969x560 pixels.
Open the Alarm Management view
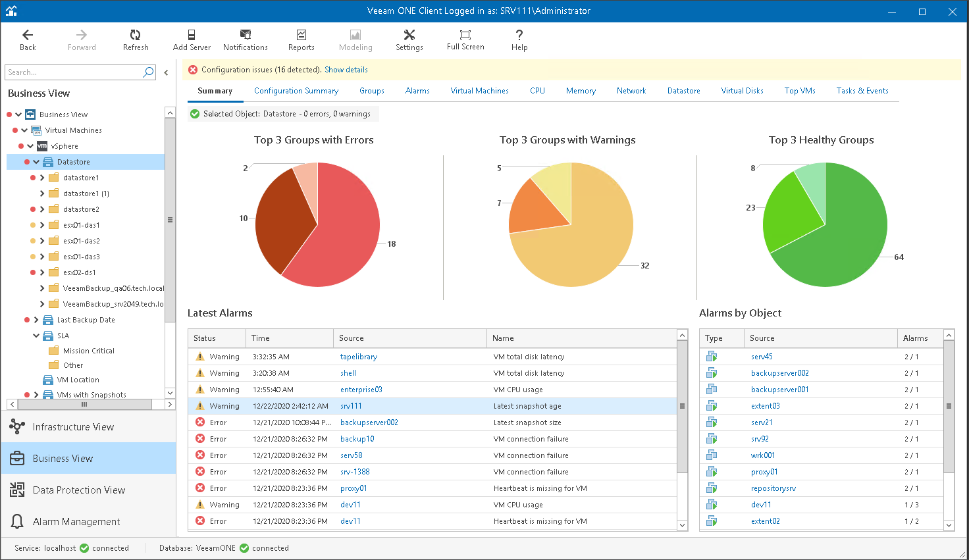(76, 522)
